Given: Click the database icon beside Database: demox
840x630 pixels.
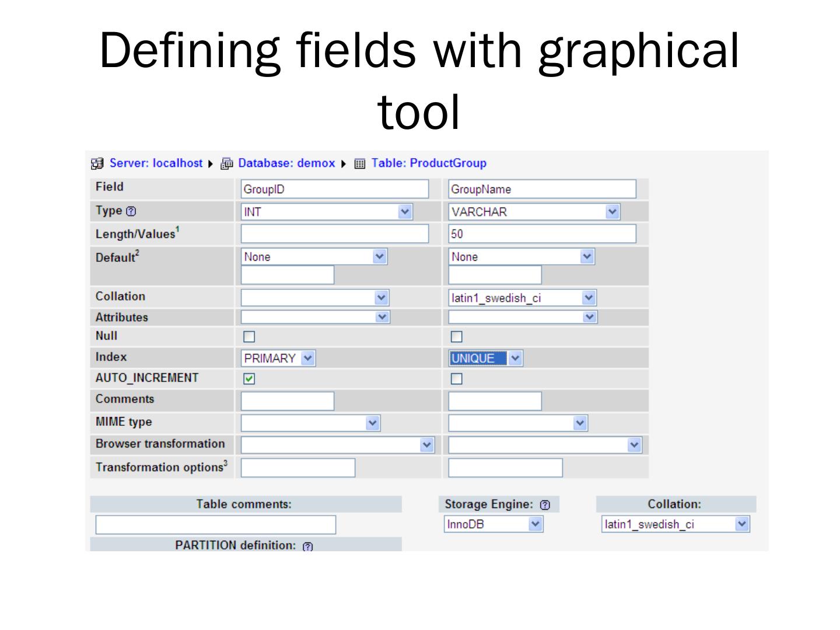Looking at the screenshot, I should 227,164.
